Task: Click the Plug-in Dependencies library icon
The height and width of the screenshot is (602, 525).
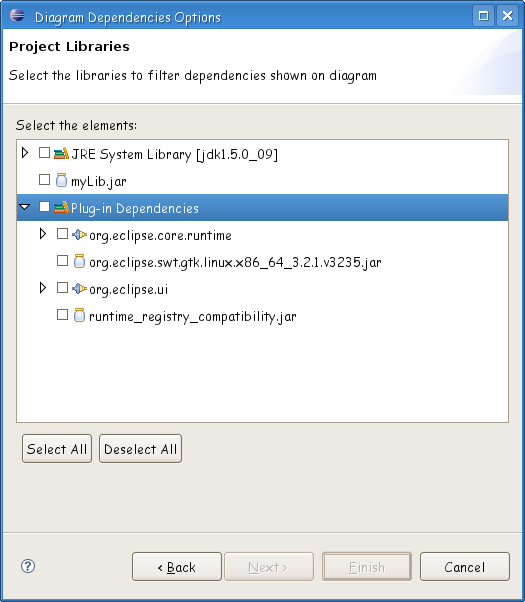Action: click(61, 207)
